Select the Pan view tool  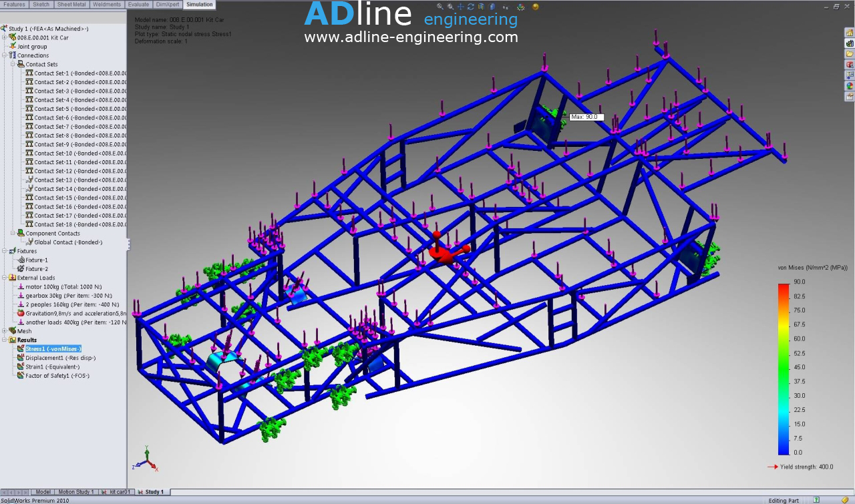click(x=460, y=6)
